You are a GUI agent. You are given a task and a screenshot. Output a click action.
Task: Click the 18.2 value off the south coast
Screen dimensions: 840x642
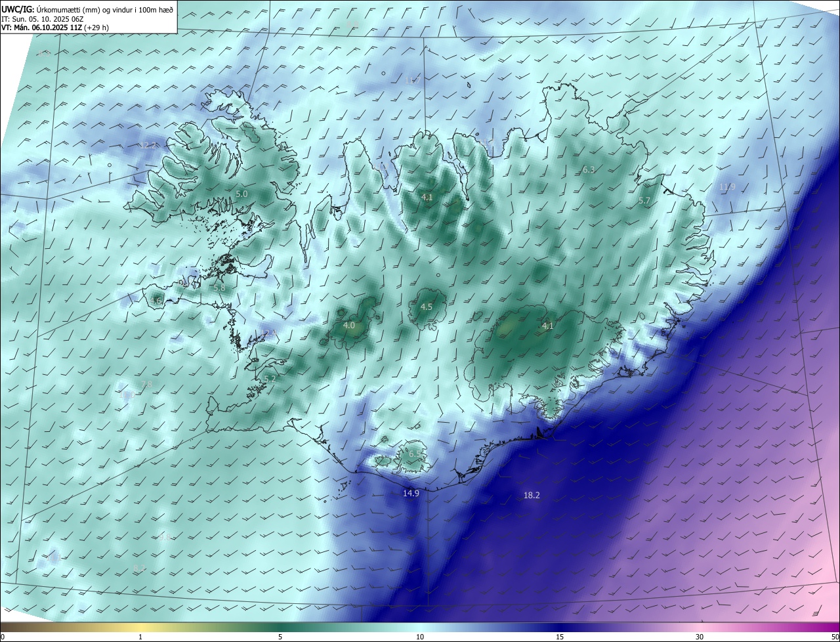532,495
